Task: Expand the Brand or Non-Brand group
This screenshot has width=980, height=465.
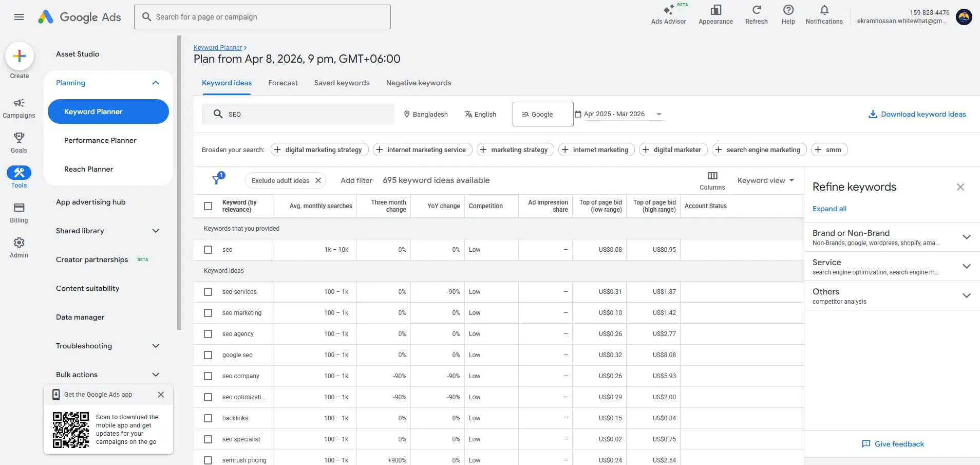Action: 966,237
